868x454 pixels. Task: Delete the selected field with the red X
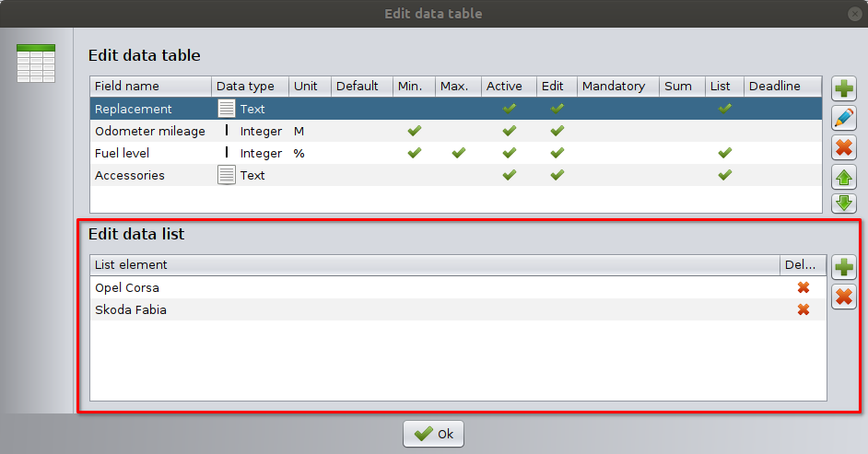click(844, 147)
